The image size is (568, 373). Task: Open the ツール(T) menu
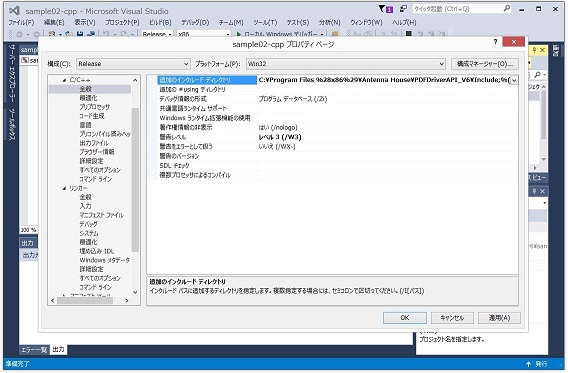(x=265, y=22)
